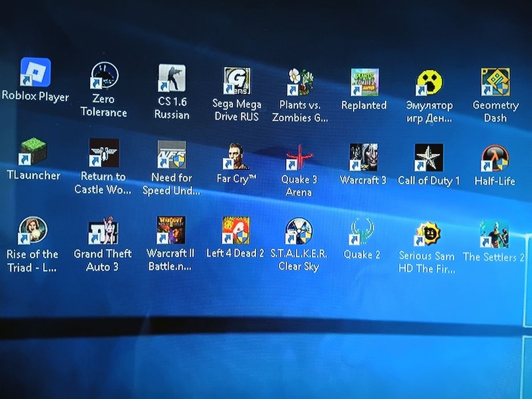The image size is (532, 399).
Task: Select the Roblox Player desktop shortcut
Action: click(x=35, y=73)
